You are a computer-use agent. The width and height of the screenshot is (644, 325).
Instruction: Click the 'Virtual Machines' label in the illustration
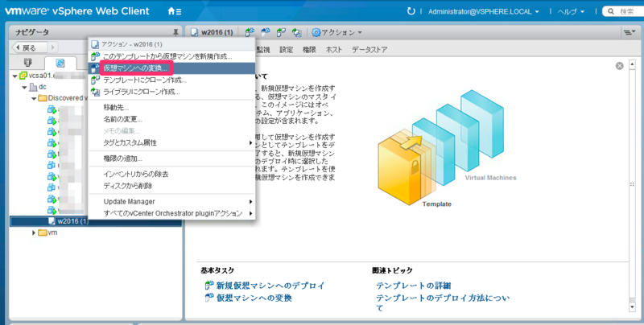coord(490,178)
